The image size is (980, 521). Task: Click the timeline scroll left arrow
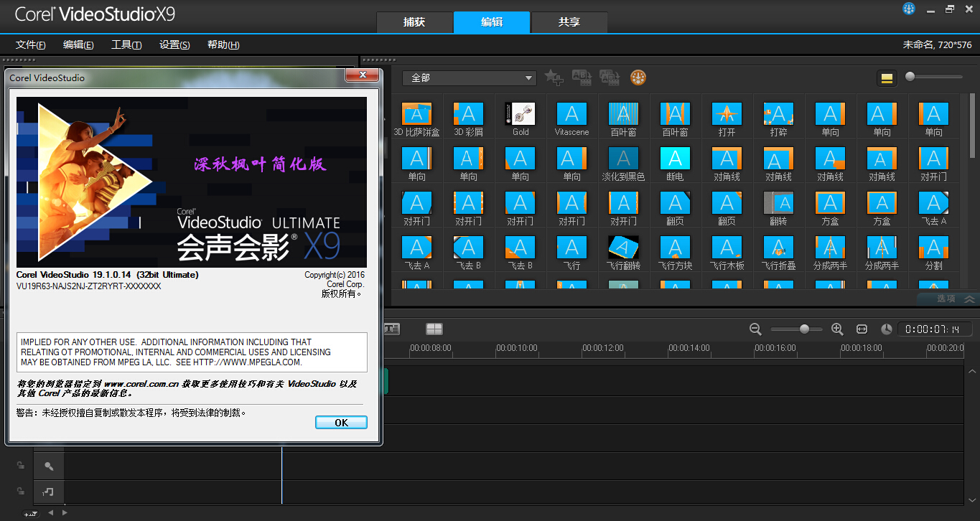click(50, 512)
